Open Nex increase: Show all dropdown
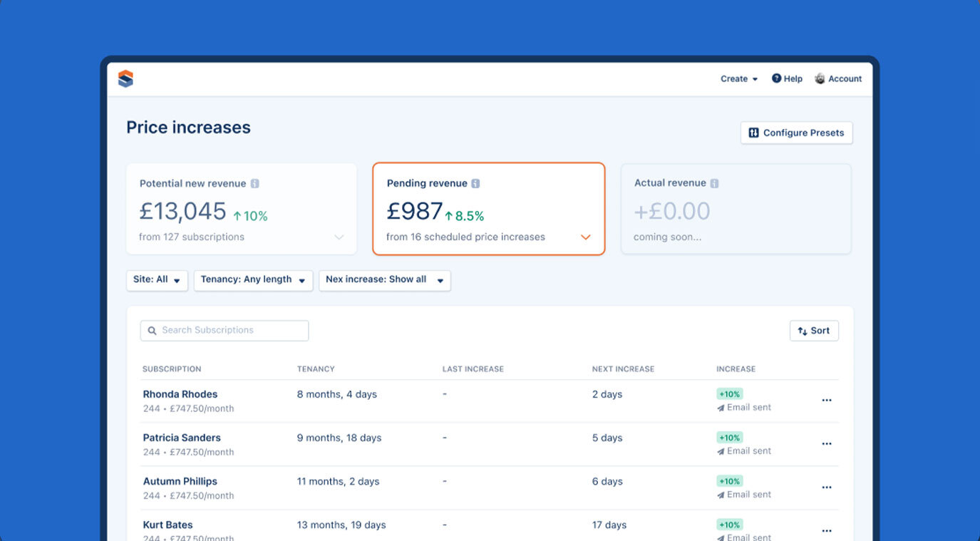The image size is (980, 541). click(384, 280)
